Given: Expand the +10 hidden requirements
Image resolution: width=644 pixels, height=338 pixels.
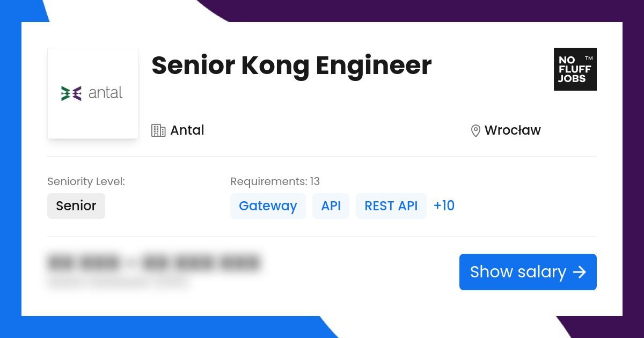Looking at the screenshot, I should (x=444, y=205).
